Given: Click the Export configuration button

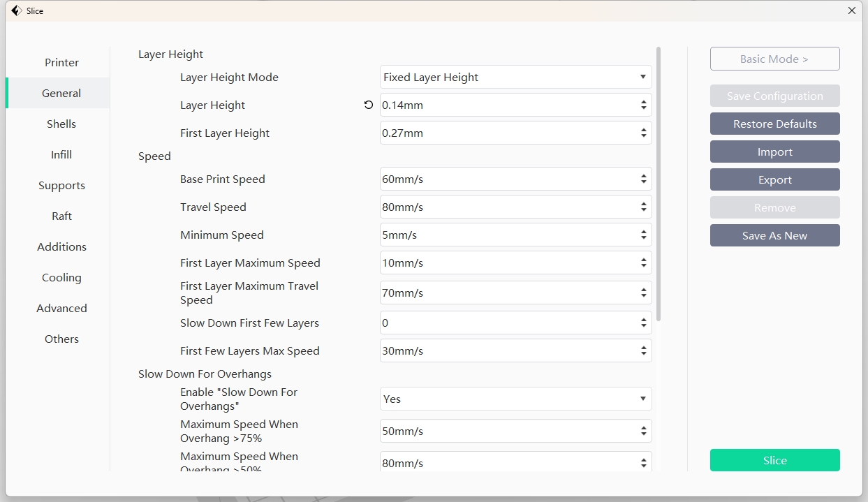Looking at the screenshot, I should coord(774,180).
